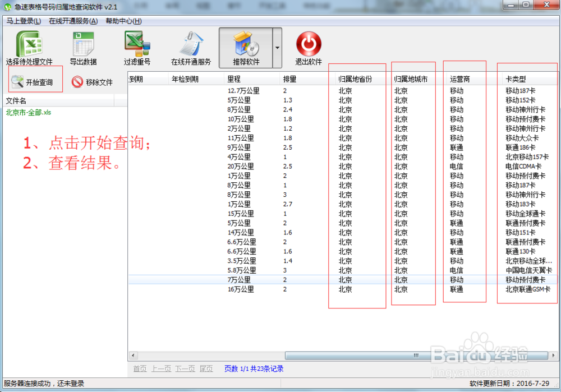Click card type 联通130卡
Image resolution: width=561 pixels, height=392 pixels.
(x=520, y=251)
